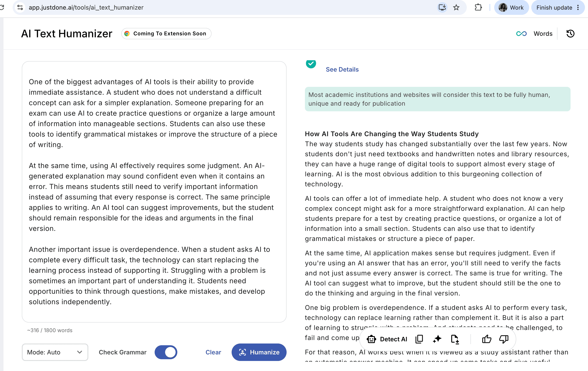This screenshot has width=588, height=371.
Task: Open the See Details link
Action: pyautogui.click(x=342, y=69)
